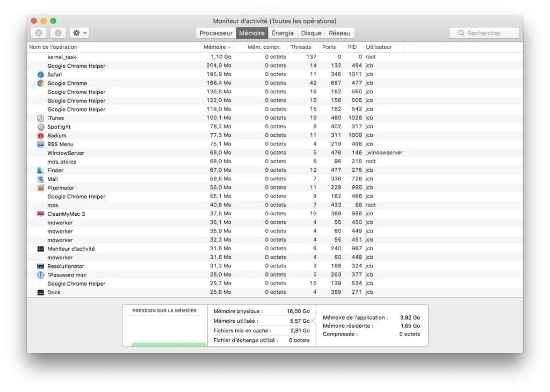Switch to the Disque tab
The image size is (550, 392).
[x=312, y=33]
